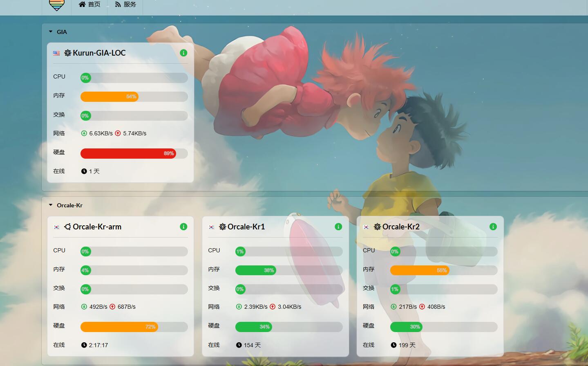Click the 5.74KB/s upload value
588x366 pixels.
pos(134,133)
